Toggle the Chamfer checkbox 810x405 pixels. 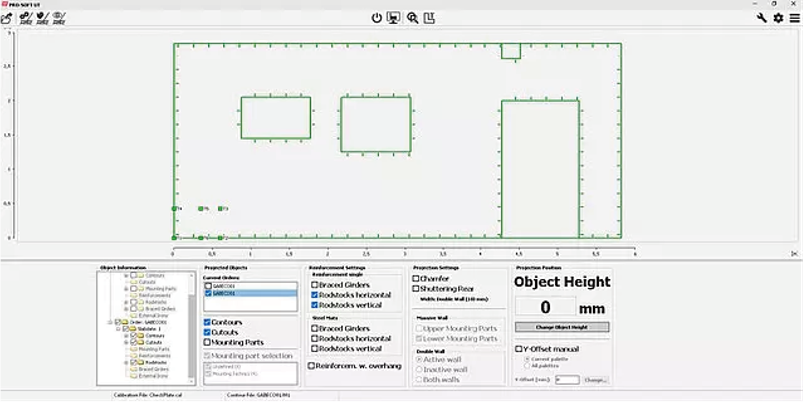(416, 278)
